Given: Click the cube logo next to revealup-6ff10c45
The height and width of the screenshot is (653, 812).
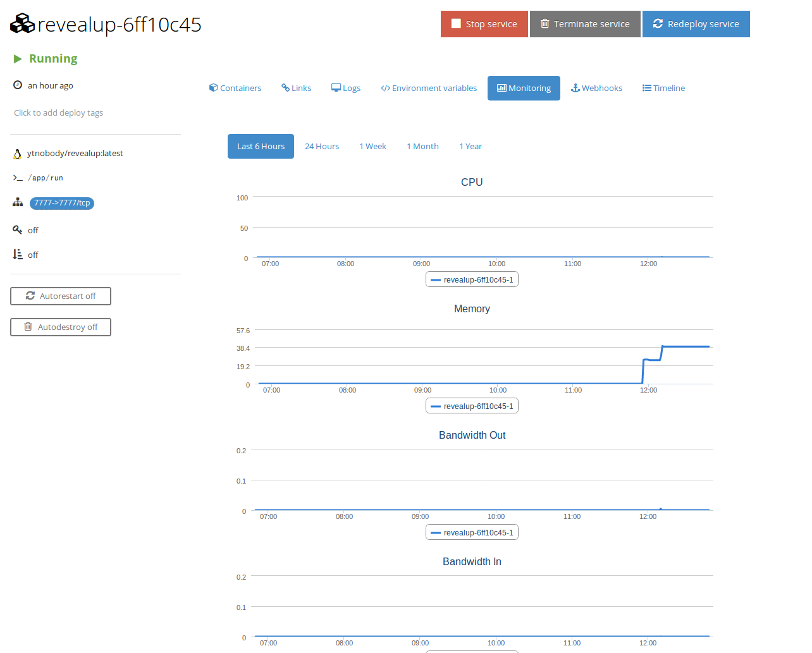Looking at the screenshot, I should 22,23.
